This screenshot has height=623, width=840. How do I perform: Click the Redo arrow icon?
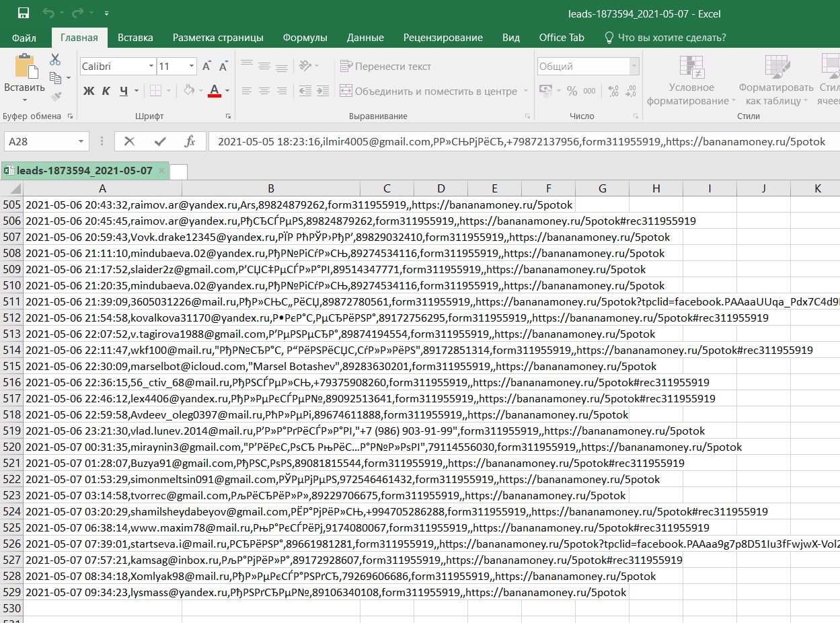pyautogui.click(x=79, y=13)
